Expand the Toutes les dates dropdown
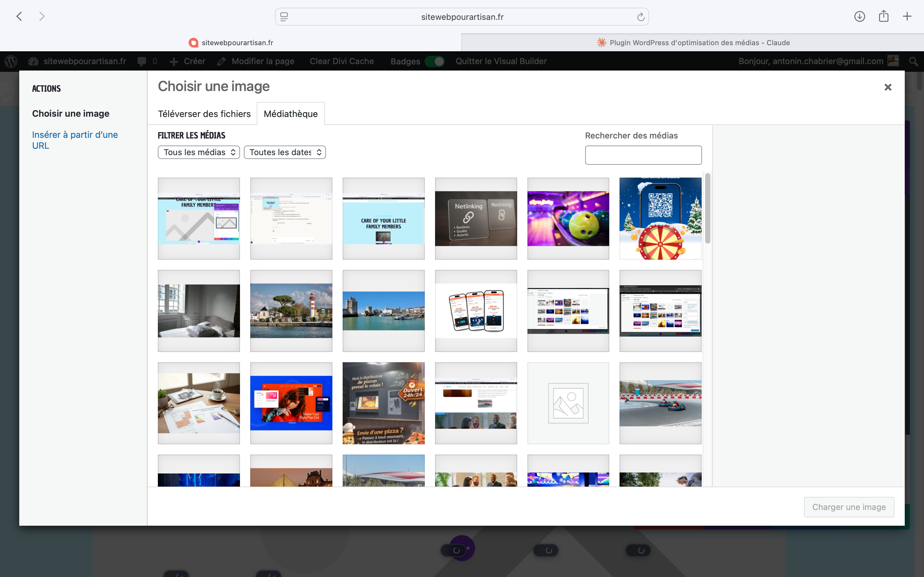This screenshot has height=577, width=924. tap(285, 152)
